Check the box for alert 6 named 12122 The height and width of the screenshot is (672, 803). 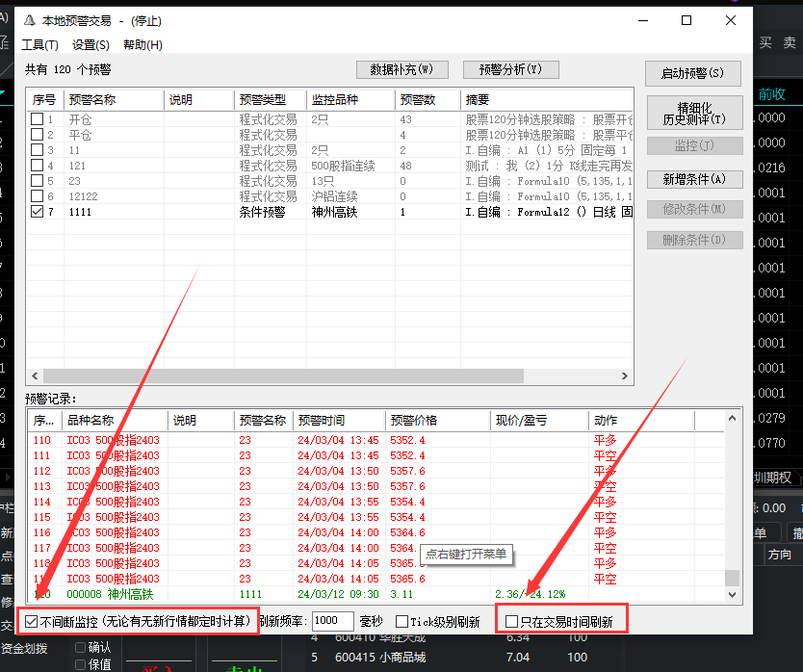[x=37, y=196]
